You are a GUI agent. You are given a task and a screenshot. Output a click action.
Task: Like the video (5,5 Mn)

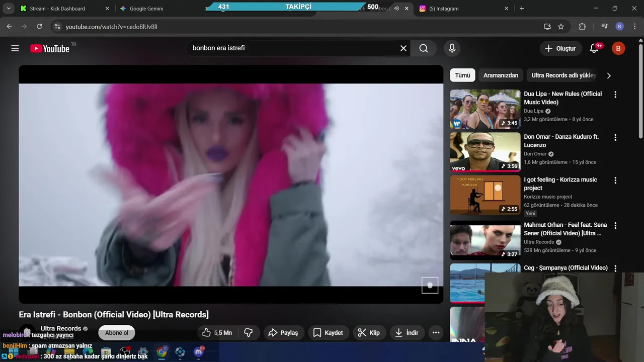pos(217,333)
